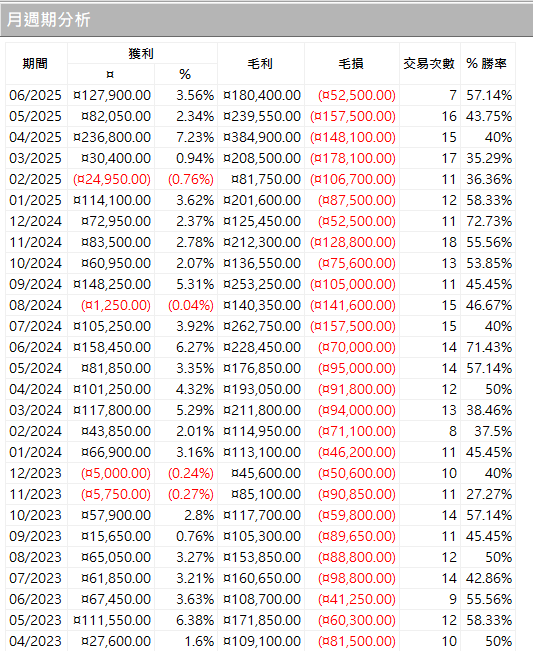Viewport: 533px width, 651px height.
Task: Click the 期間 column header
Action: coord(36,64)
